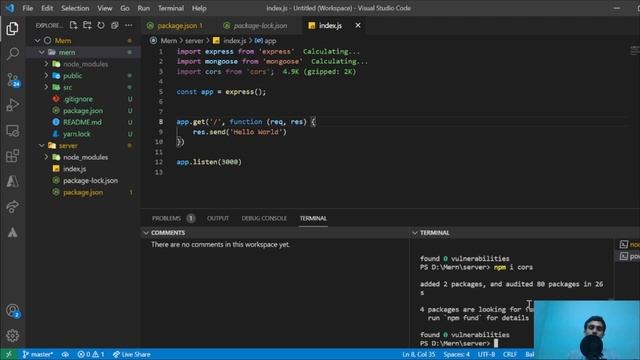Expand the src folder

point(46,87)
